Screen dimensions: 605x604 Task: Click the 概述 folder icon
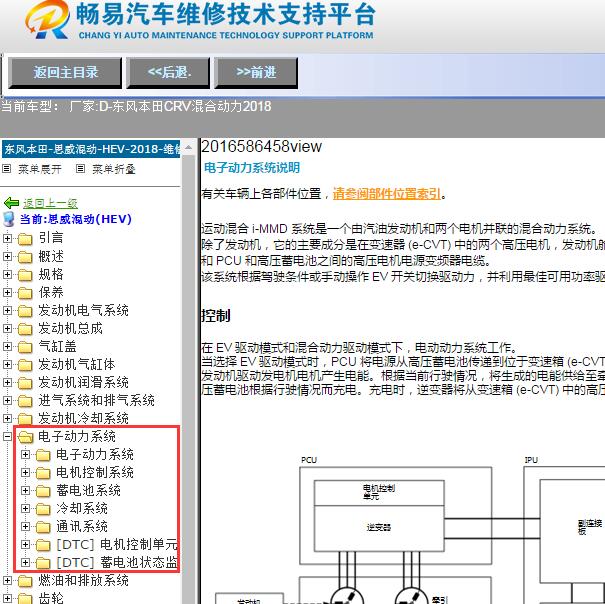[25, 257]
